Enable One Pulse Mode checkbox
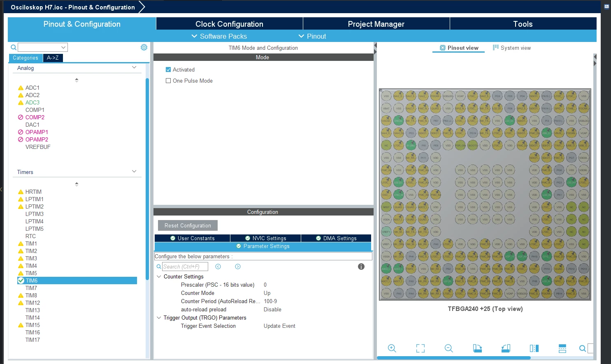The width and height of the screenshot is (611, 364). click(168, 81)
